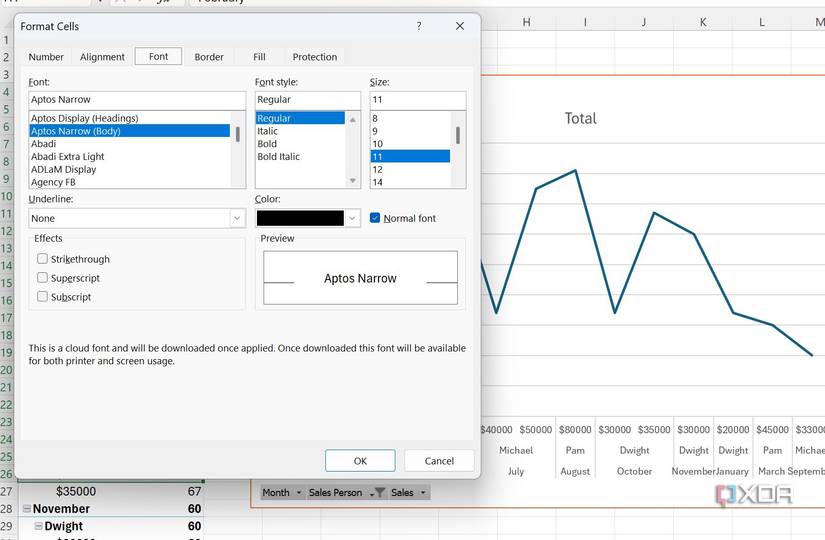Image resolution: width=825 pixels, height=540 pixels.
Task: Select column I header
Action: (x=585, y=22)
